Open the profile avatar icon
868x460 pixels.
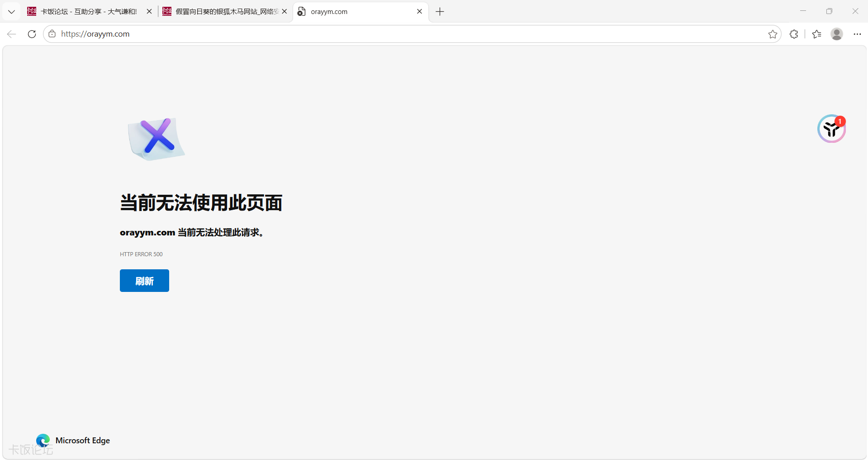pos(837,34)
